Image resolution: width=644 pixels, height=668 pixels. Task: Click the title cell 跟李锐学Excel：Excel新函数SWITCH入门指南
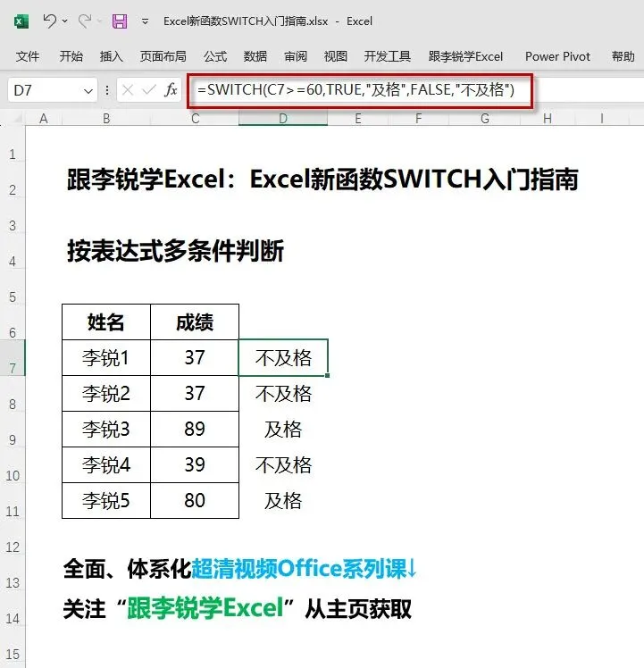tap(322, 179)
